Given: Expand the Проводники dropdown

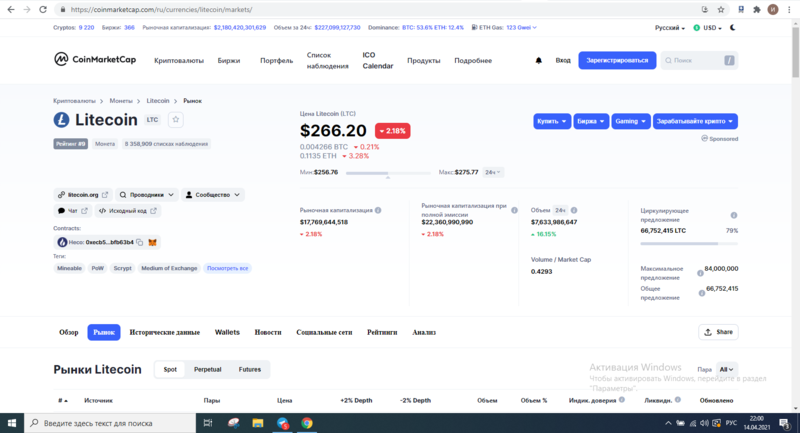Looking at the screenshot, I should 146,195.
